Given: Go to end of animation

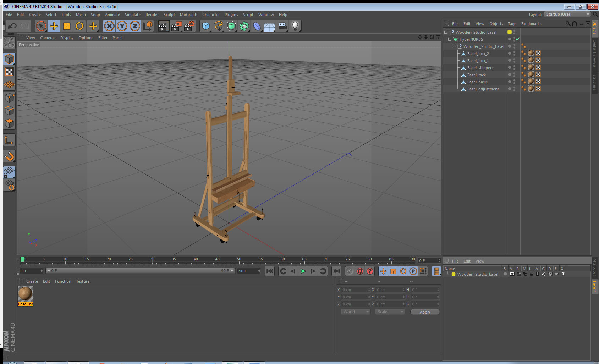Looking at the screenshot, I should pyautogui.click(x=336, y=271).
